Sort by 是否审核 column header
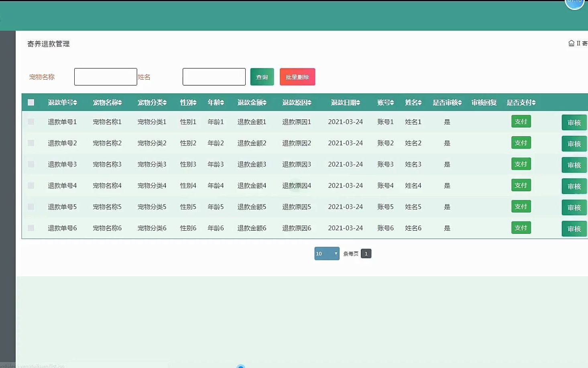This screenshot has height=368, width=588. 447,102
